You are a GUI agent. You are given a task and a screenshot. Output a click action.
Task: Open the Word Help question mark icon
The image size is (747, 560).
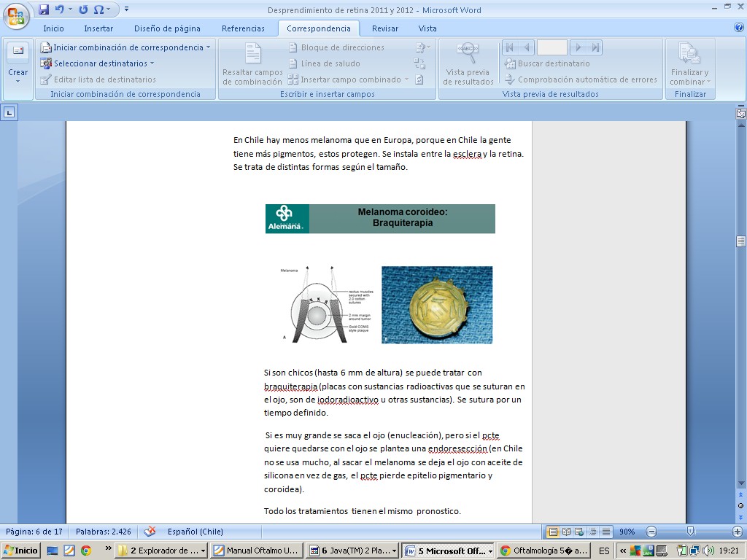tap(738, 28)
